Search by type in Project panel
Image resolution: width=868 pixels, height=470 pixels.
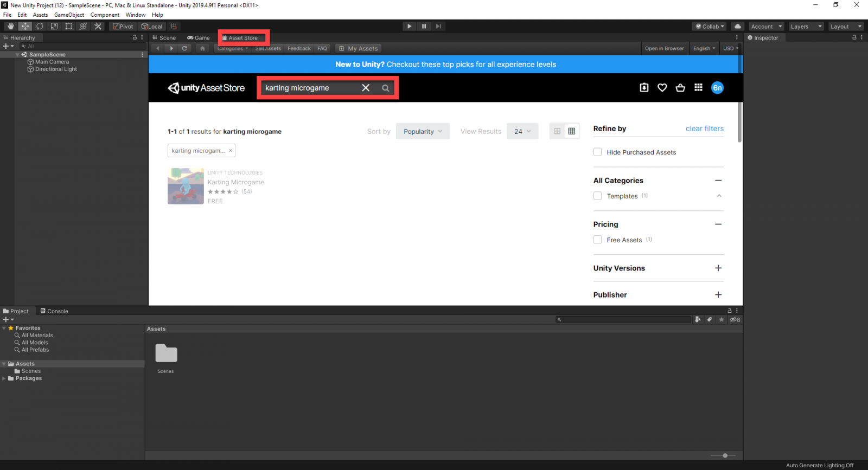698,319
